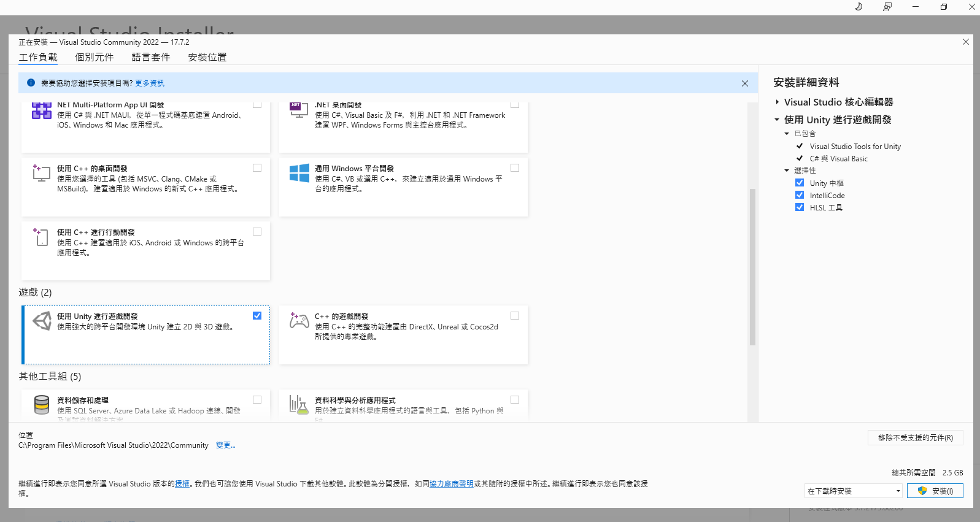The height and width of the screenshot is (522, 980).
Task: Click the C++ desktop development monitor icon
Action: pyautogui.click(x=41, y=173)
